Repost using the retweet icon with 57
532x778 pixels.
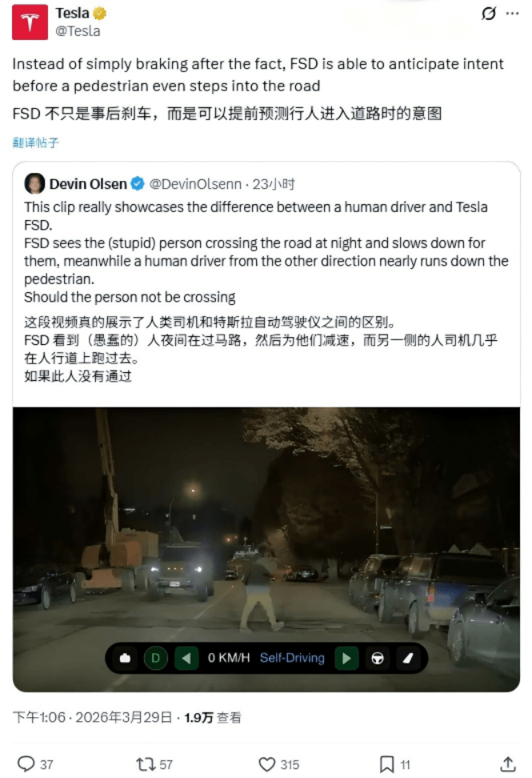[146, 764]
